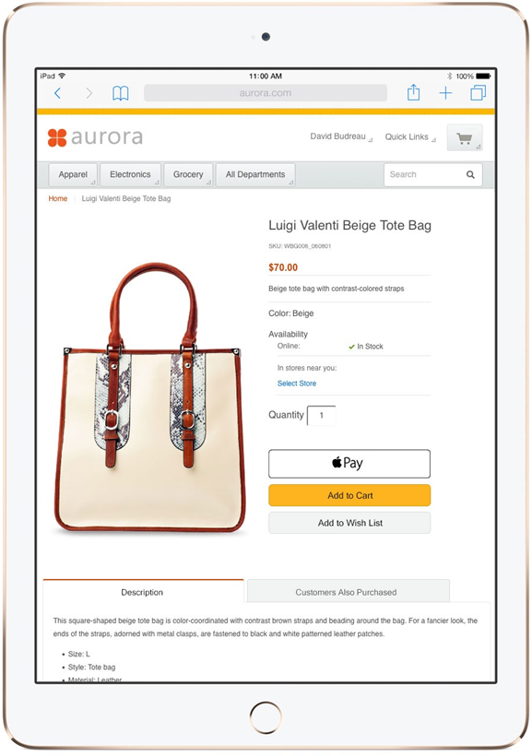
Task: Tap the Safari back arrow
Action: pos(57,93)
